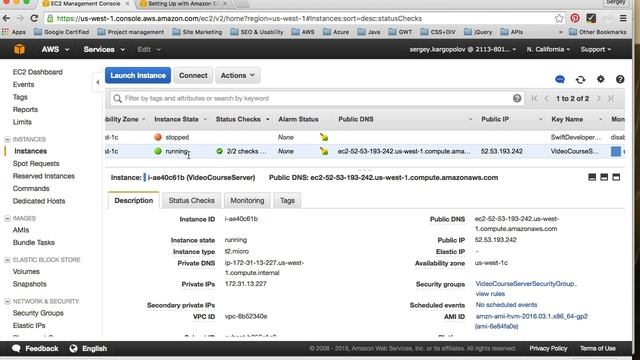Open the Services dropdown
This screenshot has height=360, width=640.
(x=104, y=49)
